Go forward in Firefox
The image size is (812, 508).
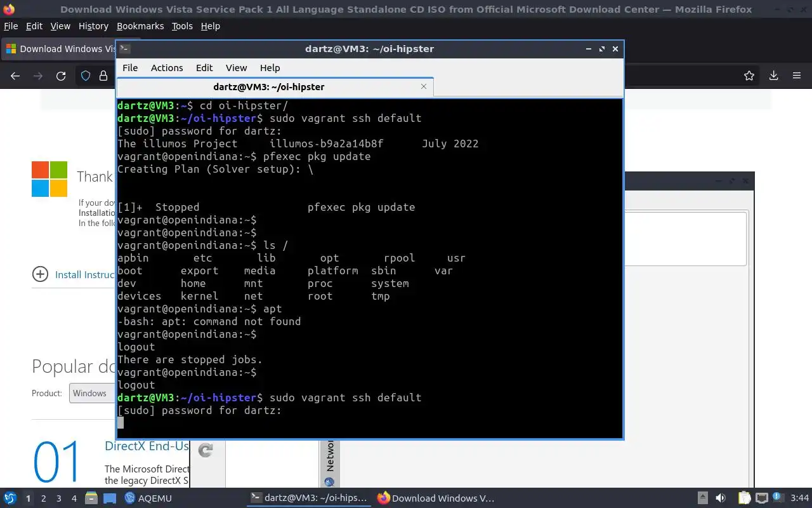pyautogui.click(x=38, y=76)
